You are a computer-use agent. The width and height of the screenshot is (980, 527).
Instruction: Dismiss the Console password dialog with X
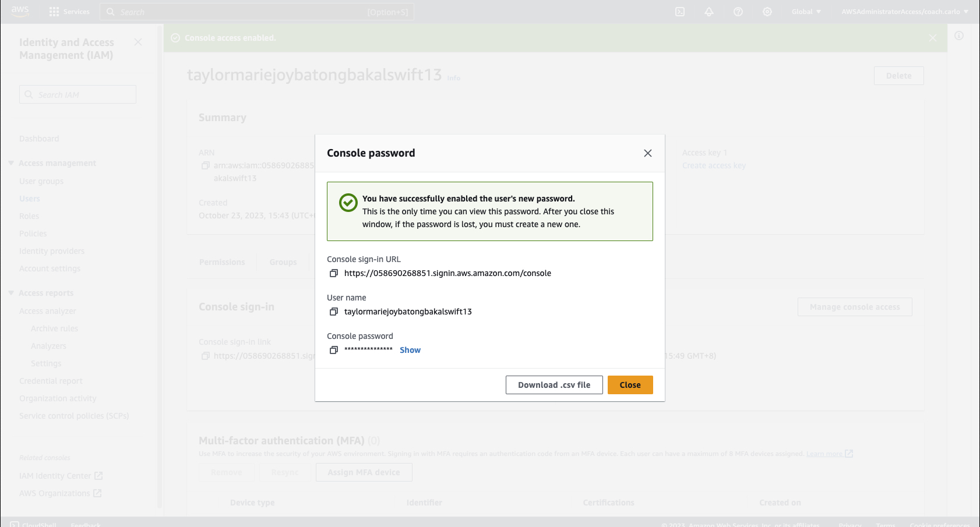(x=647, y=153)
